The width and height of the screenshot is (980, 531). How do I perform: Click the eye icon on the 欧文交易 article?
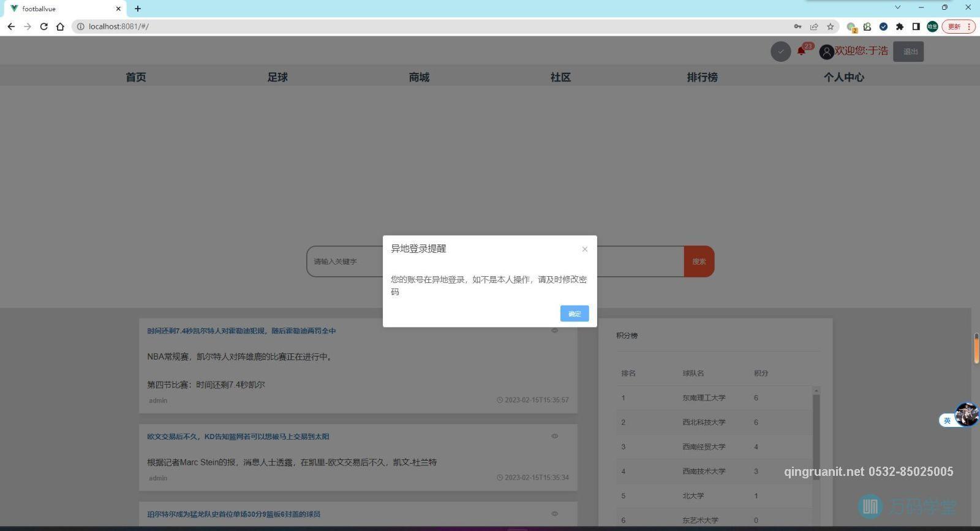pyautogui.click(x=554, y=436)
